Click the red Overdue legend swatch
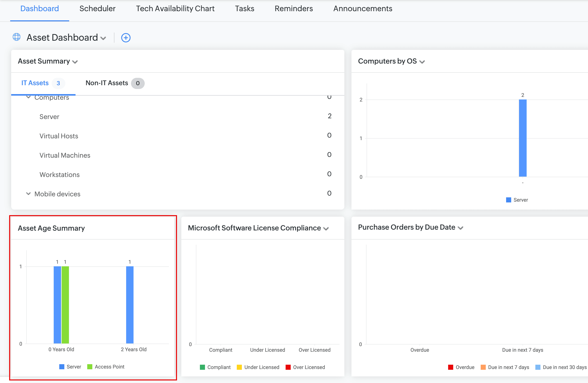 451,367
